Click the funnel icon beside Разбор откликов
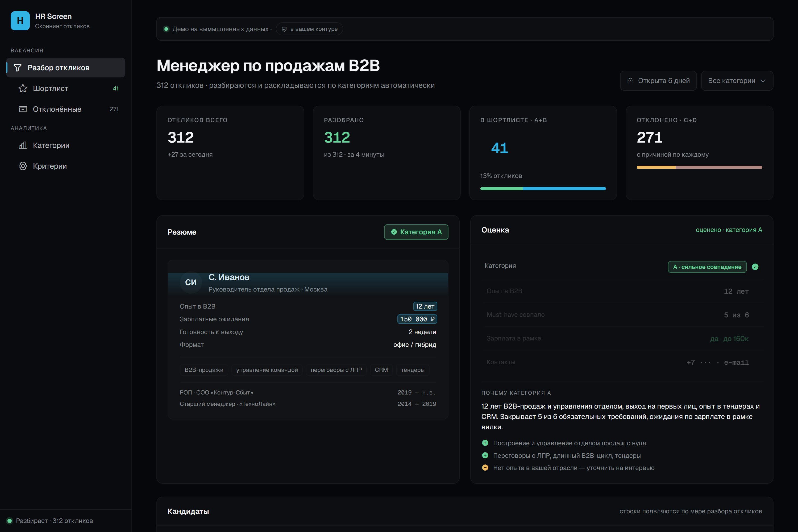798x532 pixels. pyautogui.click(x=18, y=68)
